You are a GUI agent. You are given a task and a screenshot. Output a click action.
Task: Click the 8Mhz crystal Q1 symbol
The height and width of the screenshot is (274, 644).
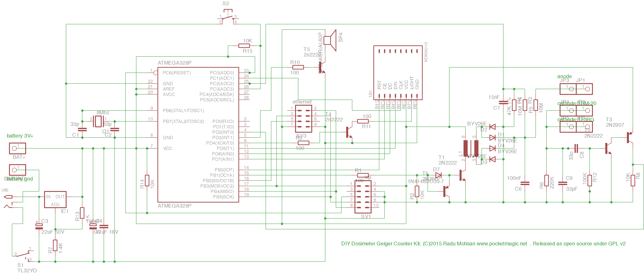pos(98,121)
